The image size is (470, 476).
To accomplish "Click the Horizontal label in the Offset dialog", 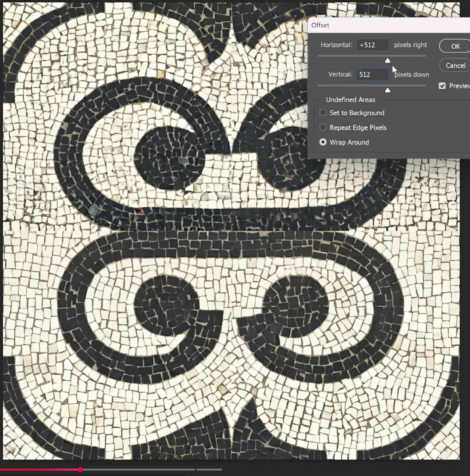I will (x=336, y=45).
